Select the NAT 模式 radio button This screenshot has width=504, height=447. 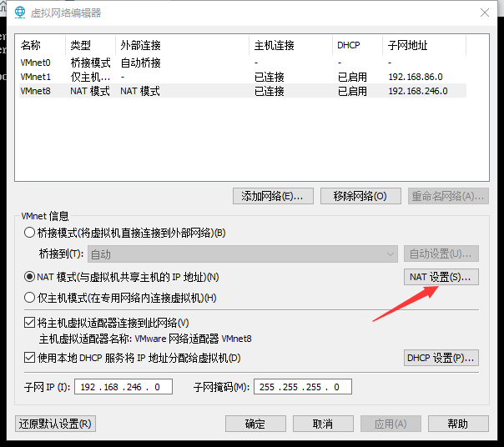pos(30,277)
